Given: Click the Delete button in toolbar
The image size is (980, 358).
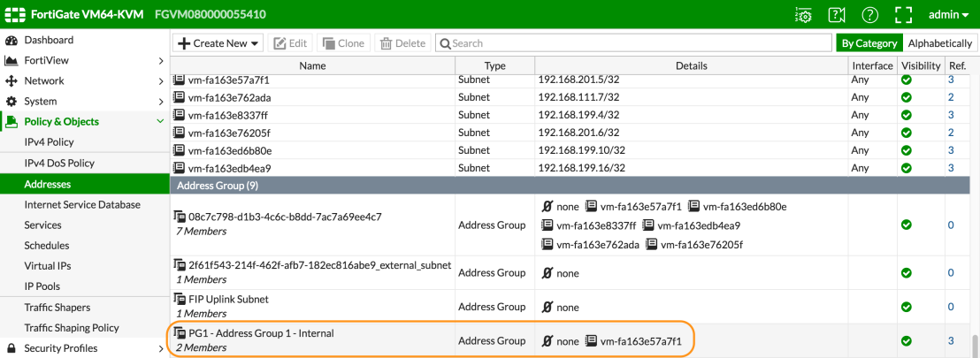Looking at the screenshot, I should tap(402, 43).
